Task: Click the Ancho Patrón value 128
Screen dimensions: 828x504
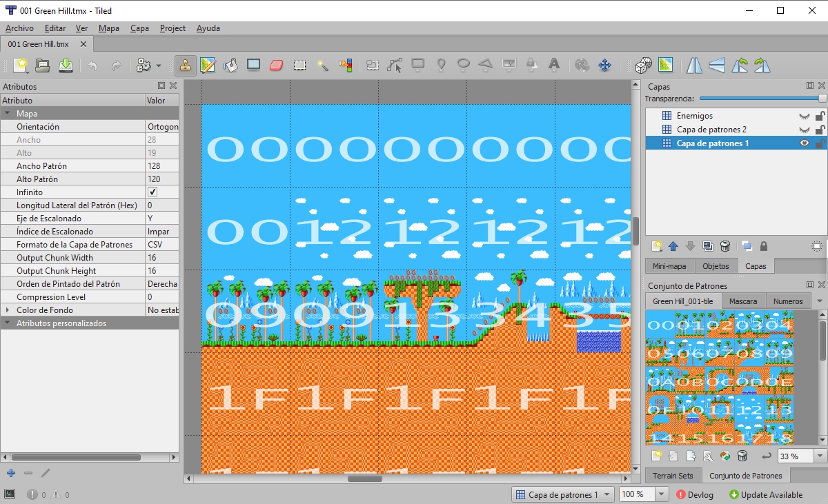Action: [161, 166]
